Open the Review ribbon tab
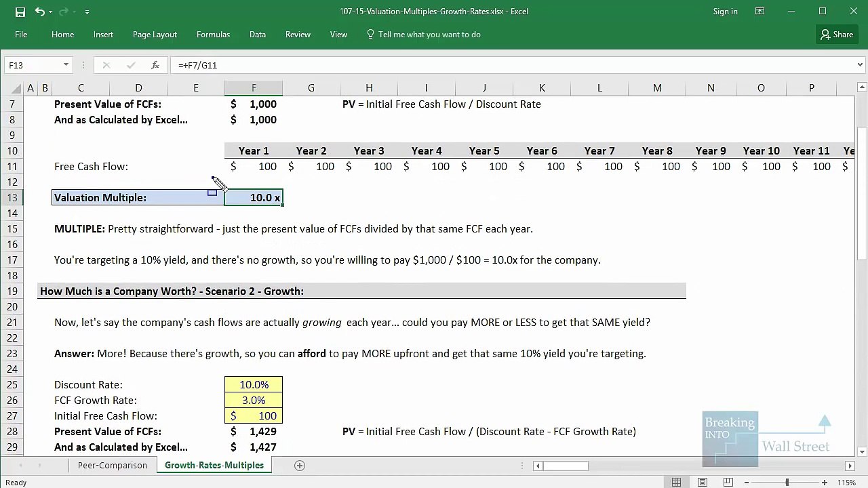868x488 pixels. tap(298, 35)
